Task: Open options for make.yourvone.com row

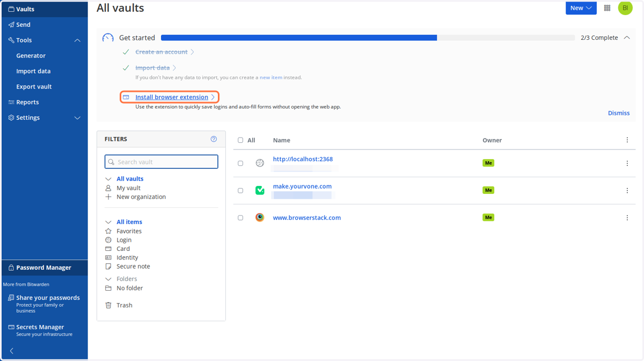Action: [x=627, y=191]
